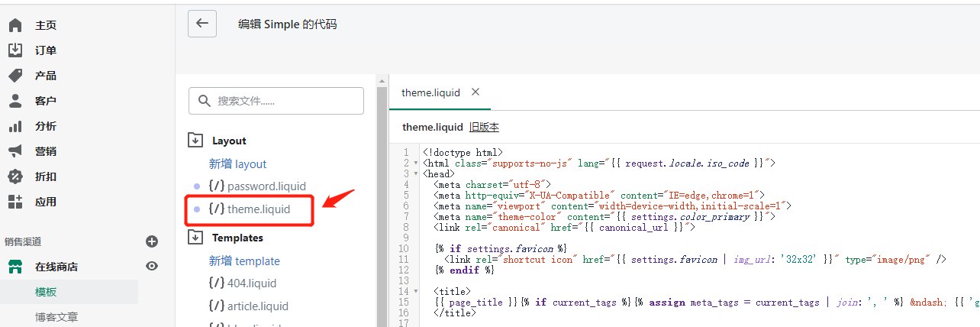This screenshot has width=980, height=327.
Task: Open Marketing via the megaphone icon
Action: 15,151
